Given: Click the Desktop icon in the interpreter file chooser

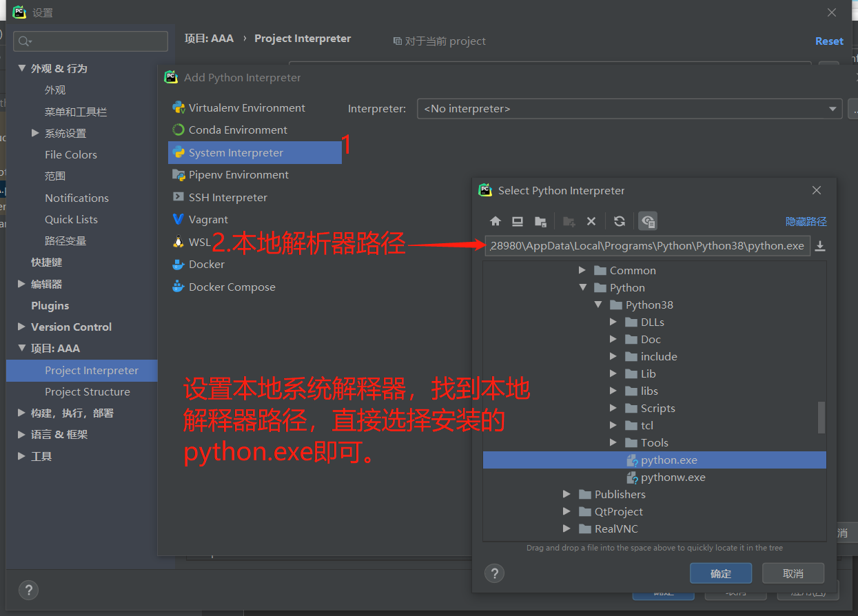Looking at the screenshot, I should pos(517,220).
